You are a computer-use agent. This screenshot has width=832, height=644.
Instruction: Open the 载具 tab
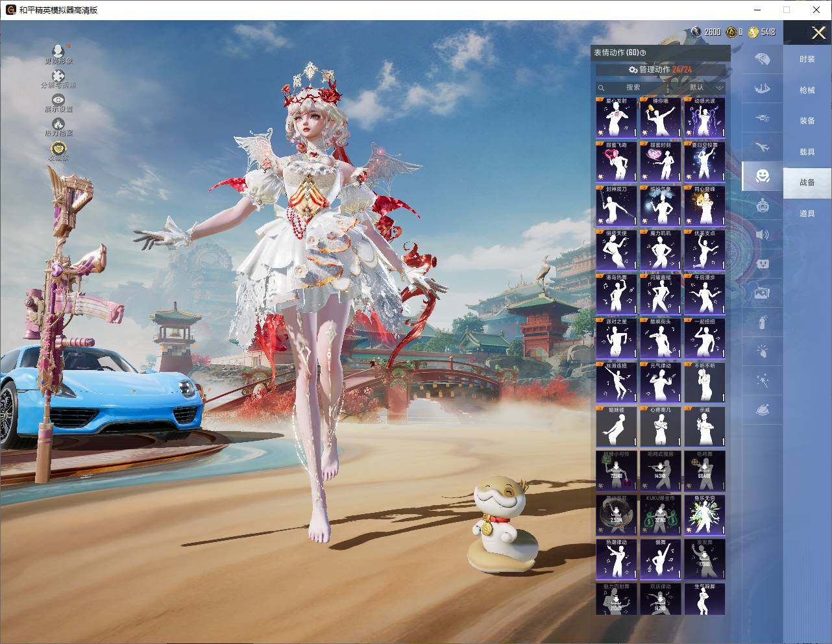point(807,152)
